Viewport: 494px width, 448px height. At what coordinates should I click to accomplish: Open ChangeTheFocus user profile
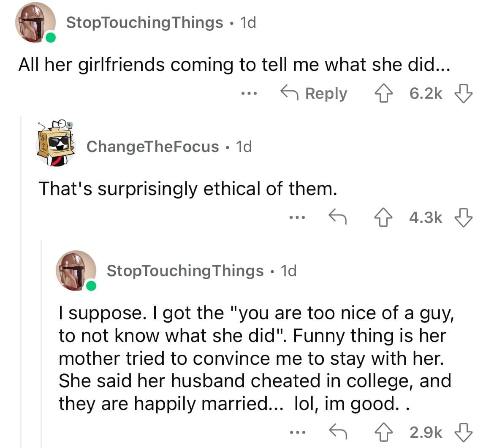point(152,147)
